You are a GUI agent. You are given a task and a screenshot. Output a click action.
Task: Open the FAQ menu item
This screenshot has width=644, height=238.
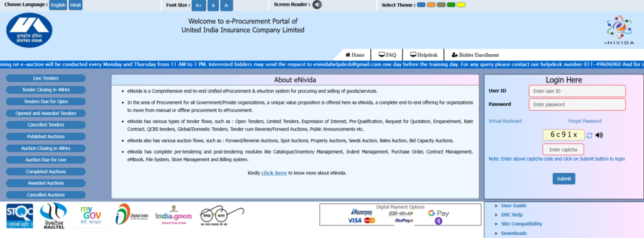387,55
